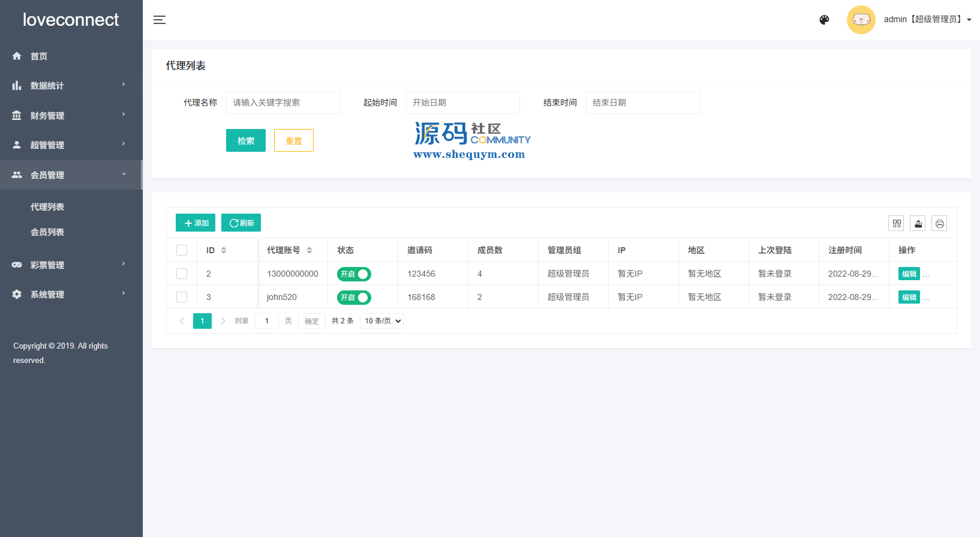Toggle the status switch for john520
The width and height of the screenshot is (980, 537).
click(x=354, y=298)
